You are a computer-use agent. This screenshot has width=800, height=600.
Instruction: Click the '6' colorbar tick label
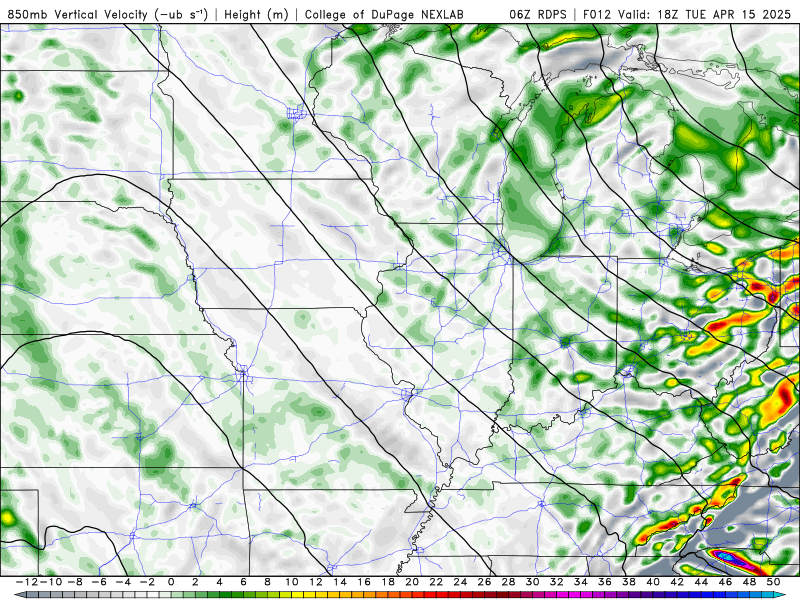click(x=243, y=582)
